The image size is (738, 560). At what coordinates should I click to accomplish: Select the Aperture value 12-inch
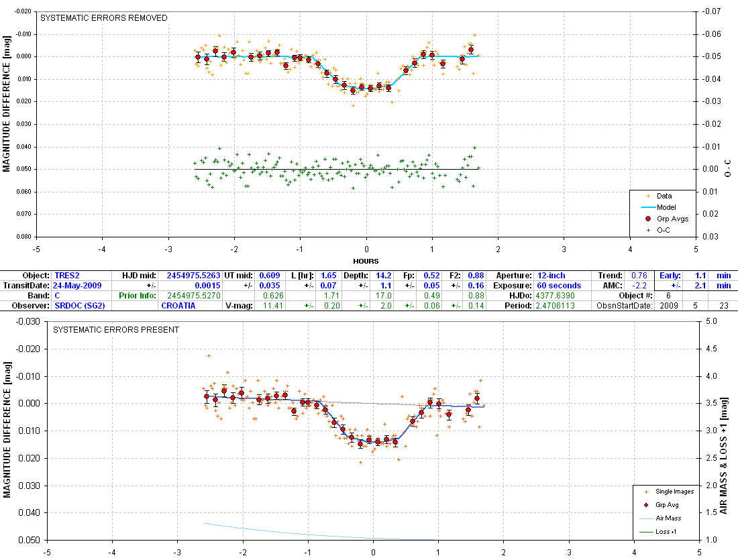551,276
